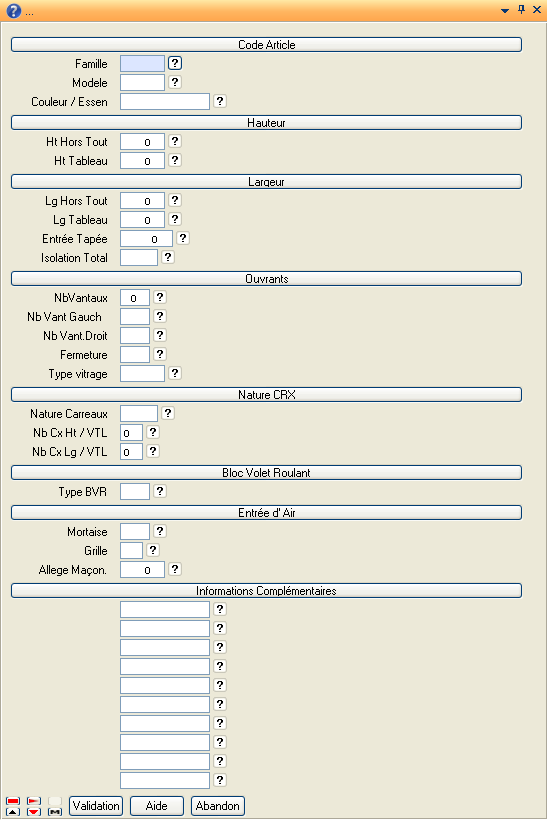Image resolution: width=547 pixels, height=820 pixels.
Task: Click the black up-arrow icon at bottom left
Action: 13,812
